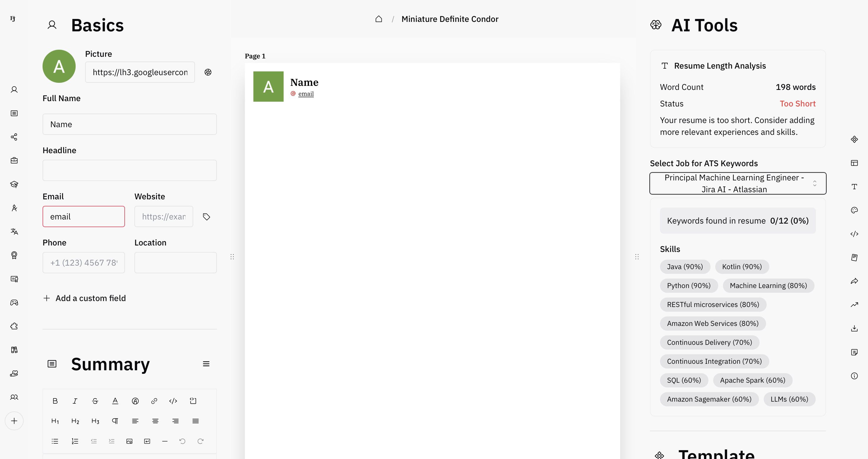Insert image in Summary editor
The height and width of the screenshot is (459, 868).
tap(129, 441)
